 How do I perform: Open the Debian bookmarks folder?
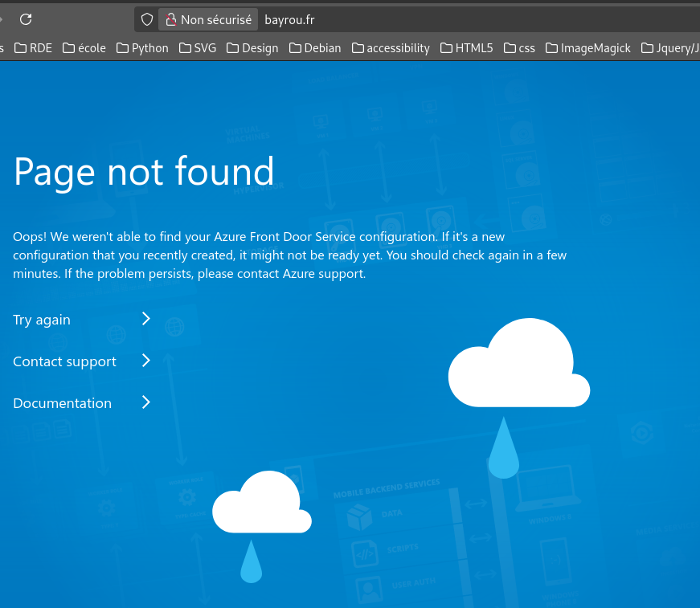(315, 47)
